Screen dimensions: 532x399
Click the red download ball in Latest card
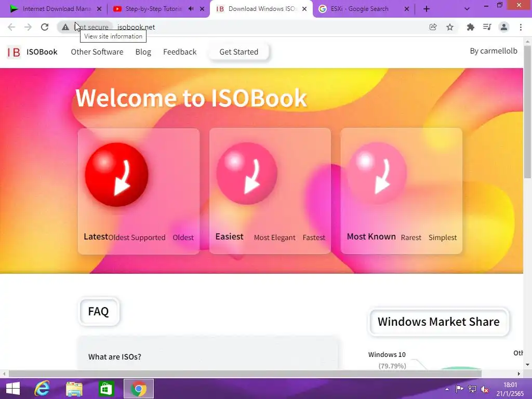click(116, 175)
